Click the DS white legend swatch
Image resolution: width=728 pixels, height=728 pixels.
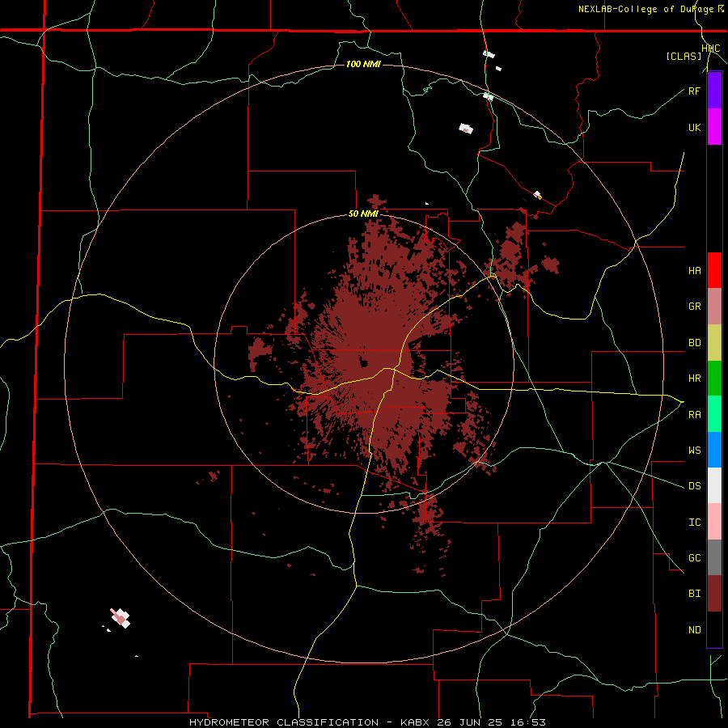click(714, 485)
